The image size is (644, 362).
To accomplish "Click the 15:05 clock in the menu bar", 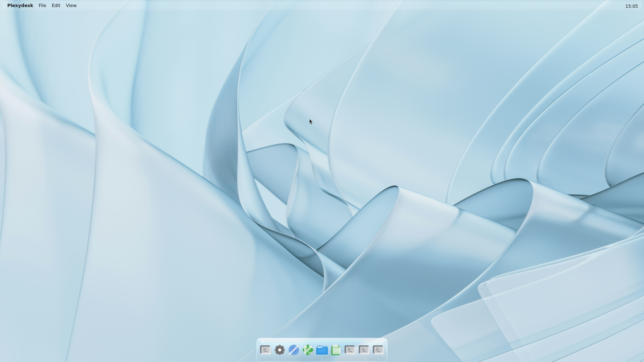I will [x=632, y=6].
